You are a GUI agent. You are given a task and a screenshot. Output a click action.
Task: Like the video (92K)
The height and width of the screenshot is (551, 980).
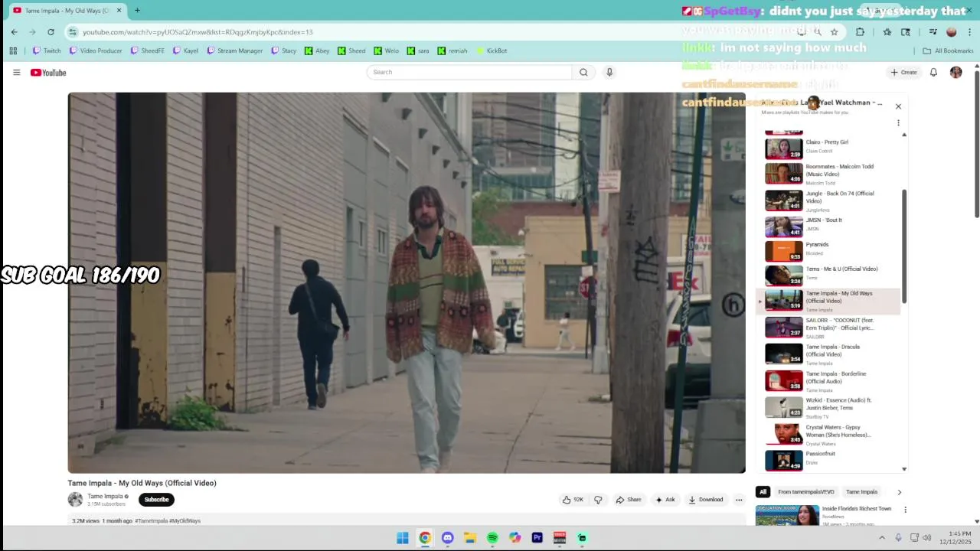click(573, 500)
